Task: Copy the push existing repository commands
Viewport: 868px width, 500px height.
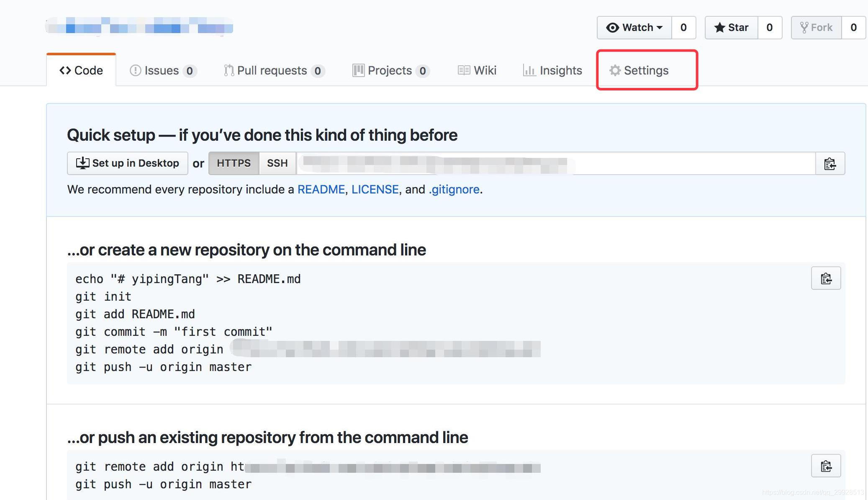Action: (x=826, y=466)
